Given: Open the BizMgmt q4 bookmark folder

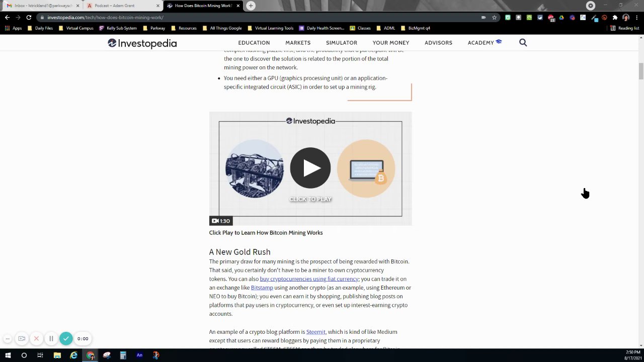Looking at the screenshot, I should 415,28.
